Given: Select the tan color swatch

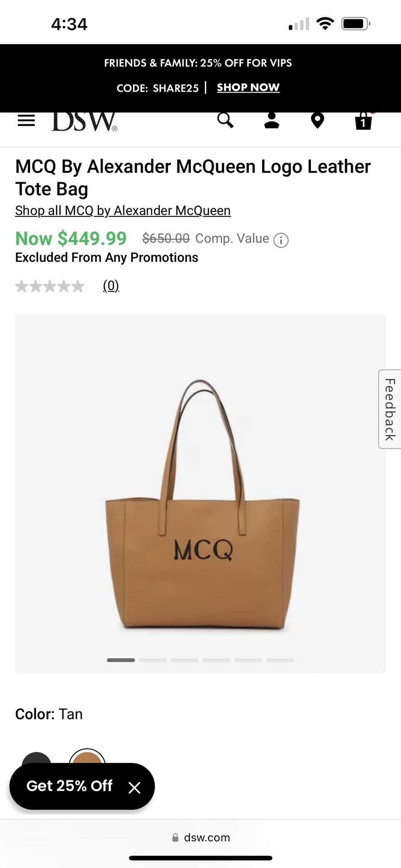Looking at the screenshot, I should [x=87, y=760].
